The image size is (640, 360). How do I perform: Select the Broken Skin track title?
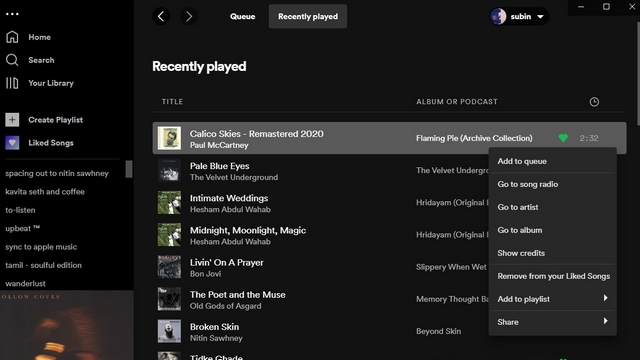coord(214,327)
